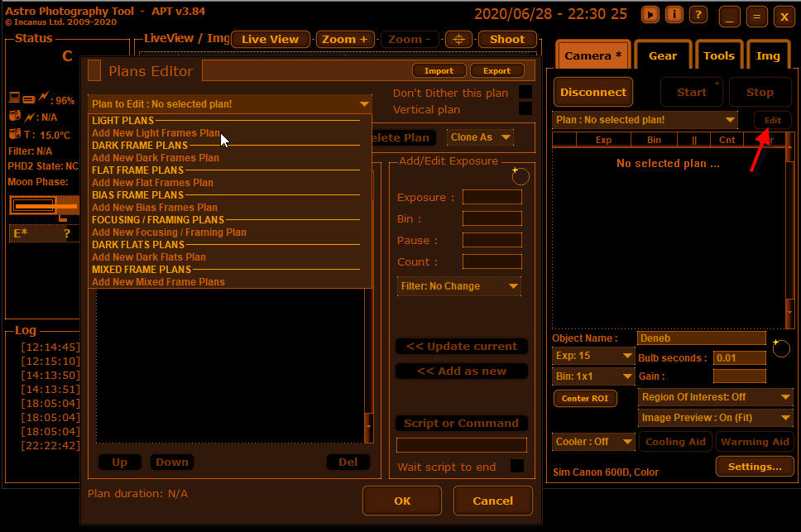The height and width of the screenshot is (532, 801).
Task: Click the camera temperature icon in Status
Action: [x=14, y=134]
